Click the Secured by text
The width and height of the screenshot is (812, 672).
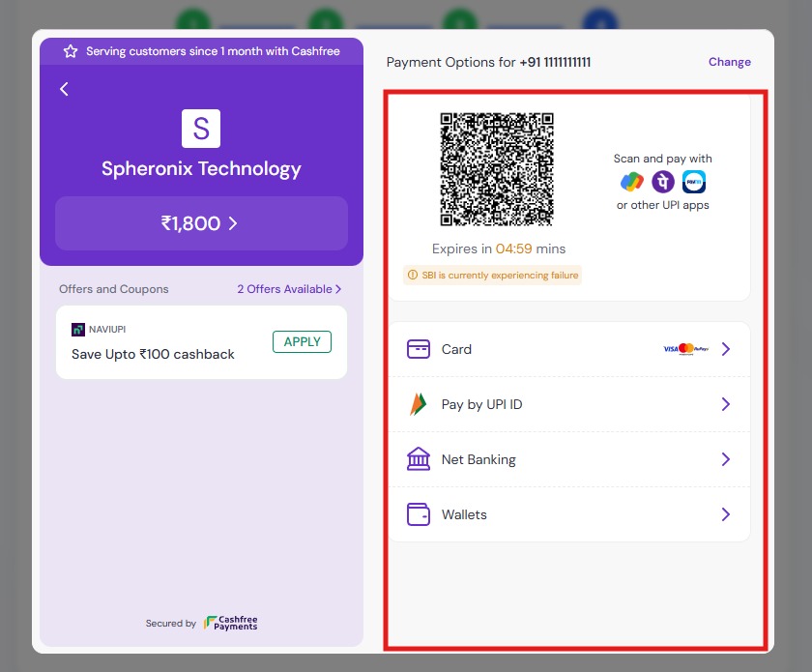171,624
